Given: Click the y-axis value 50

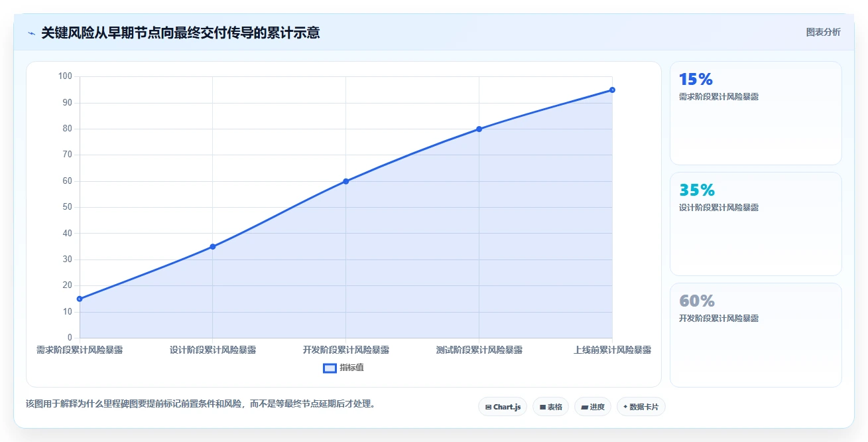Looking at the screenshot, I should pos(67,207).
